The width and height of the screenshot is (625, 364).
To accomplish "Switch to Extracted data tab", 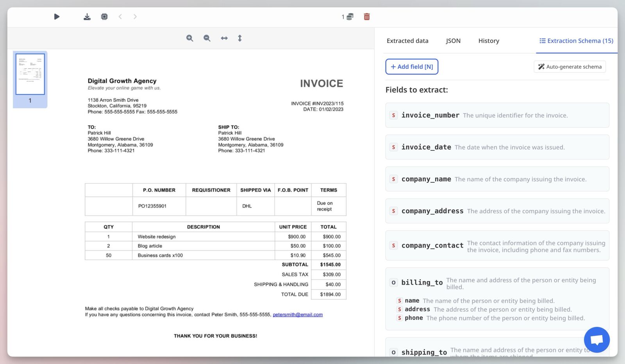I will click(x=407, y=41).
